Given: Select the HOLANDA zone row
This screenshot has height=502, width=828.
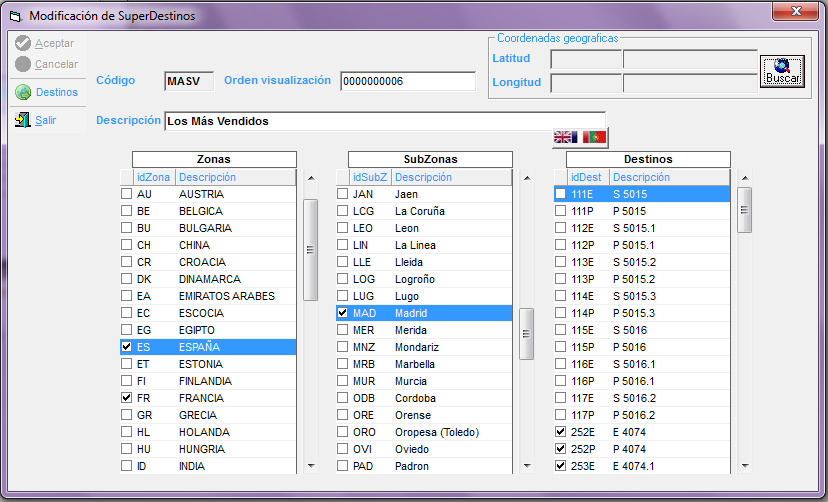Looking at the screenshot, I should [x=208, y=432].
